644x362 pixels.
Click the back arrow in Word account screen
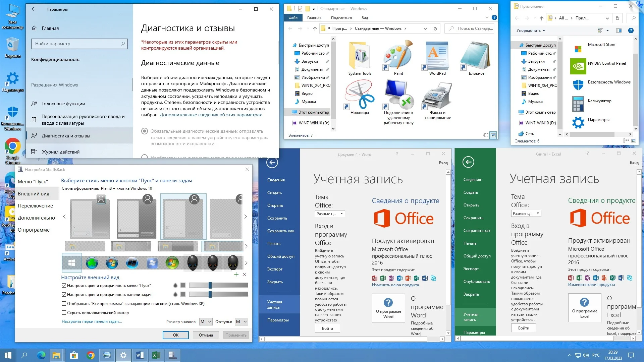[272, 163]
